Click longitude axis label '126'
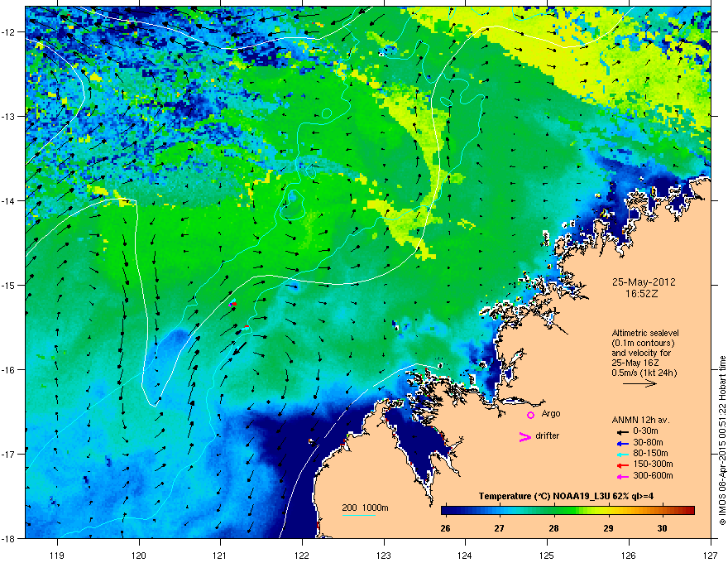The image size is (728, 563). point(629,555)
